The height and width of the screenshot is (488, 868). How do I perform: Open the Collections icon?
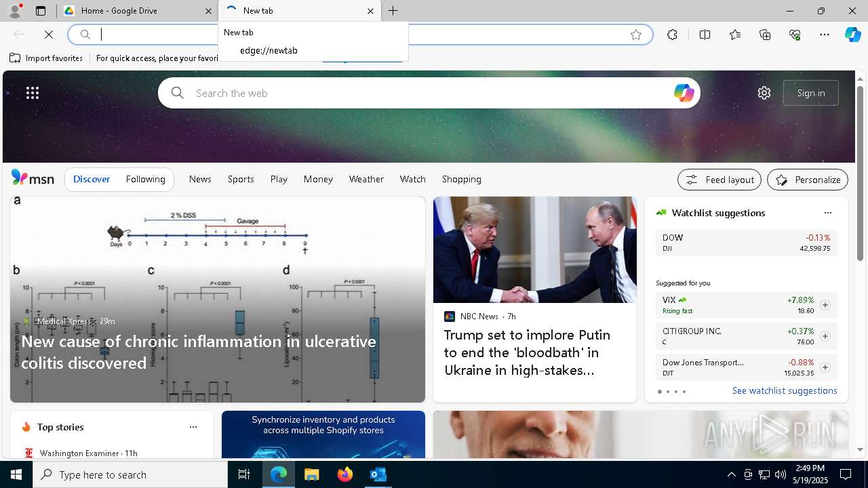pyautogui.click(x=765, y=35)
